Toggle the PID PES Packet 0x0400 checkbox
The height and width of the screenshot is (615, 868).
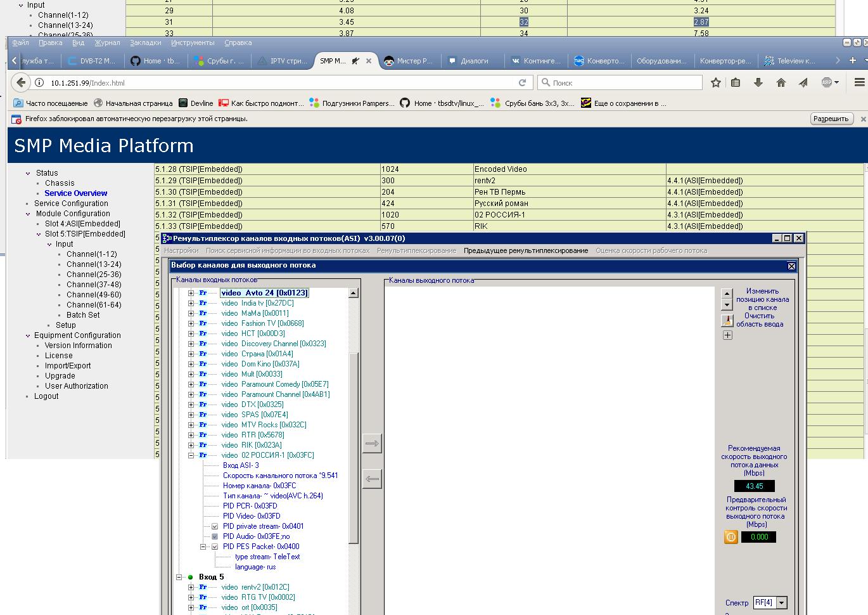click(215, 547)
